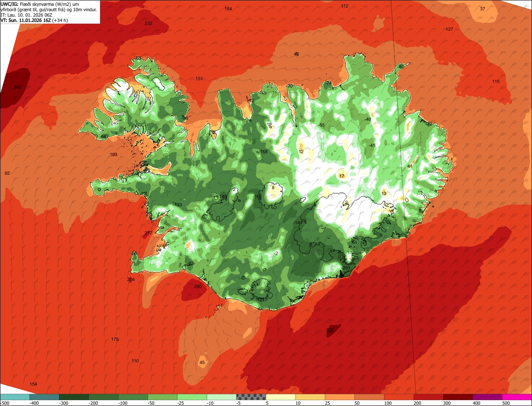Image resolution: width=532 pixels, height=406 pixels.
Task: Select the checkered swatch between -5 and 5
Action: 251,397
